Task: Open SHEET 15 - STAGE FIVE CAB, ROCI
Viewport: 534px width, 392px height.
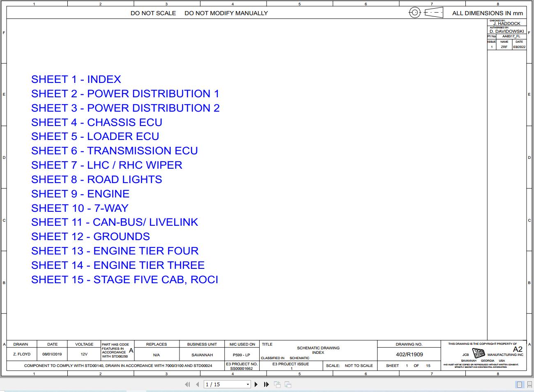Action: pyautogui.click(x=124, y=280)
